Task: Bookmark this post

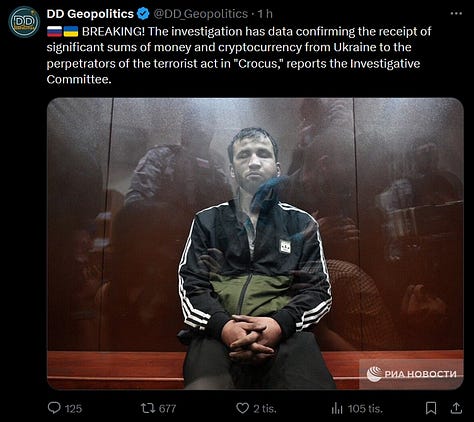Action: pyautogui.click(x=431, y=408)
